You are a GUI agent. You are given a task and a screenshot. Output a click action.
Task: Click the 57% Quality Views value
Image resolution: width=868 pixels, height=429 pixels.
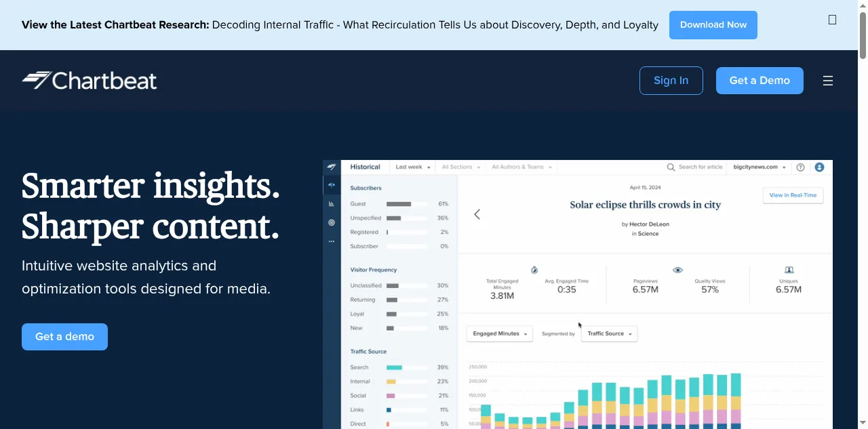pos(710,290)
